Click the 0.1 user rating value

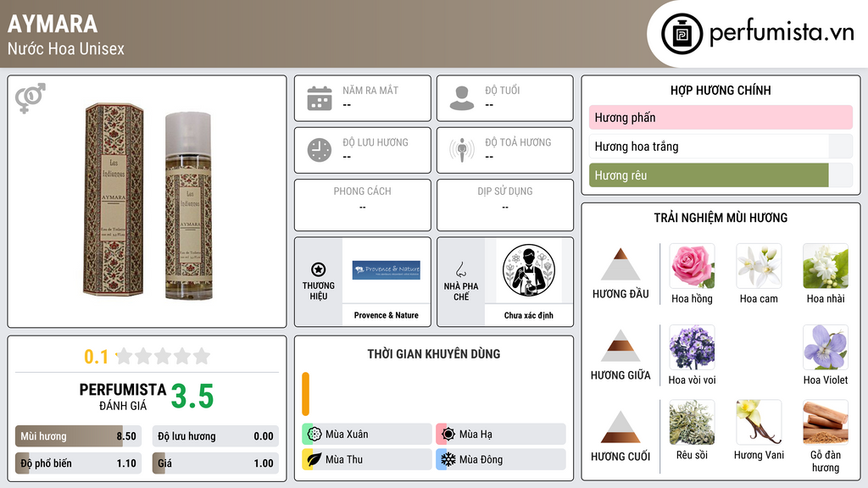[x=97, y=357]
